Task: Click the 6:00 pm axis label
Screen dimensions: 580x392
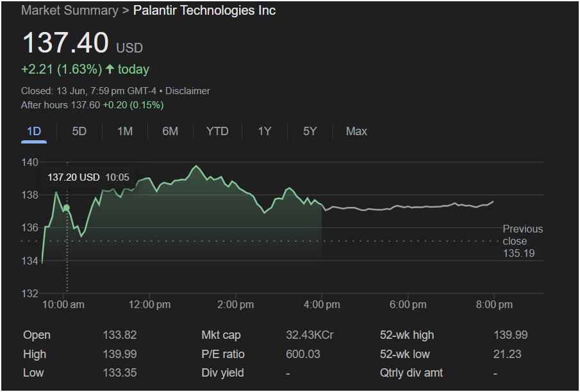Action: coord(408,305)
